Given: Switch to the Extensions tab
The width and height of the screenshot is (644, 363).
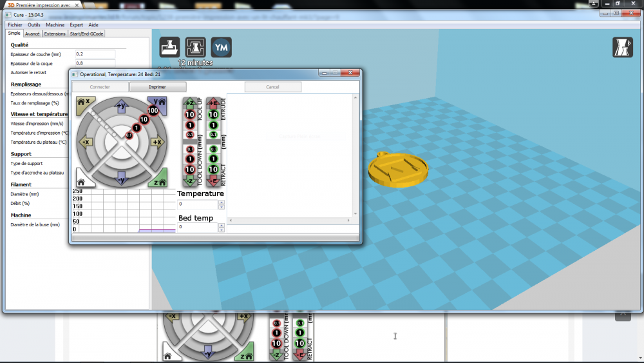Looking at the screenshot, I should 55,34.
